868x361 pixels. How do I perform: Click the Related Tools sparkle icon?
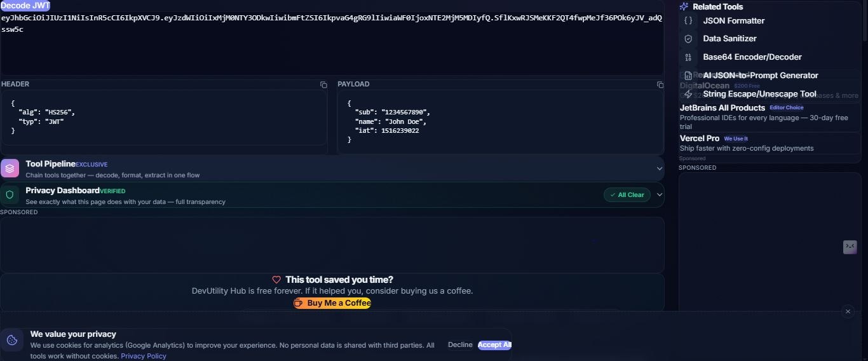point(684,6)
